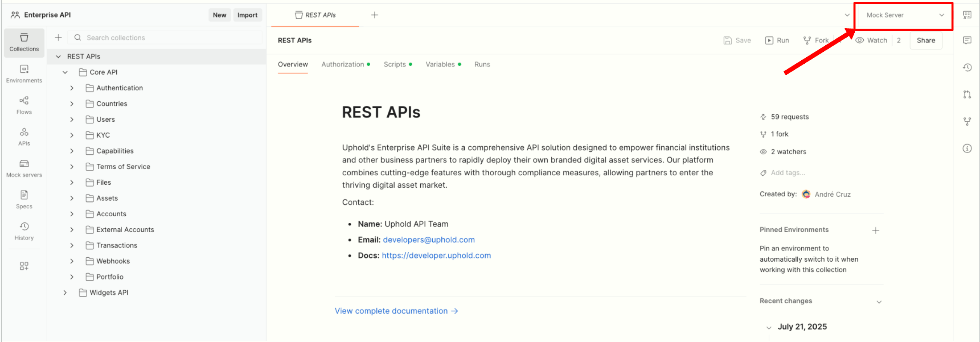The width and height of the screenshot is (980, 342).
Task: Open the History sidebar section
Action: (x=24, y=231)
